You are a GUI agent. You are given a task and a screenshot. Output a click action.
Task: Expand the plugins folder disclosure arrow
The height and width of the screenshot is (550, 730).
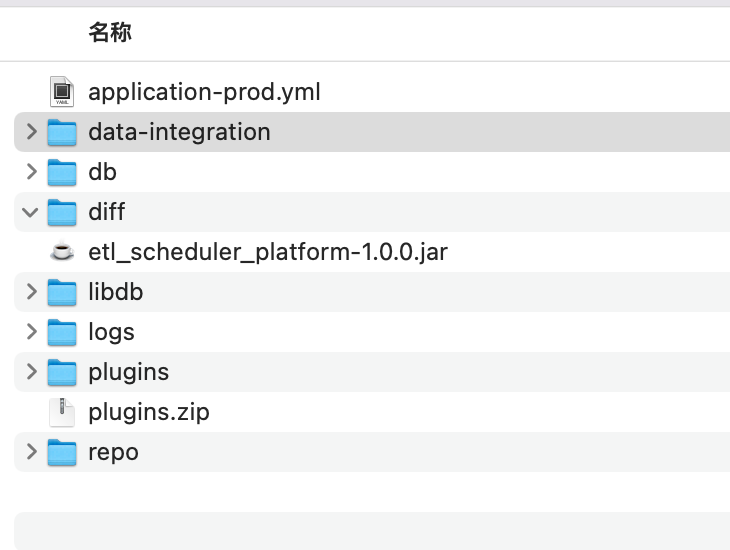pos(31,372)
